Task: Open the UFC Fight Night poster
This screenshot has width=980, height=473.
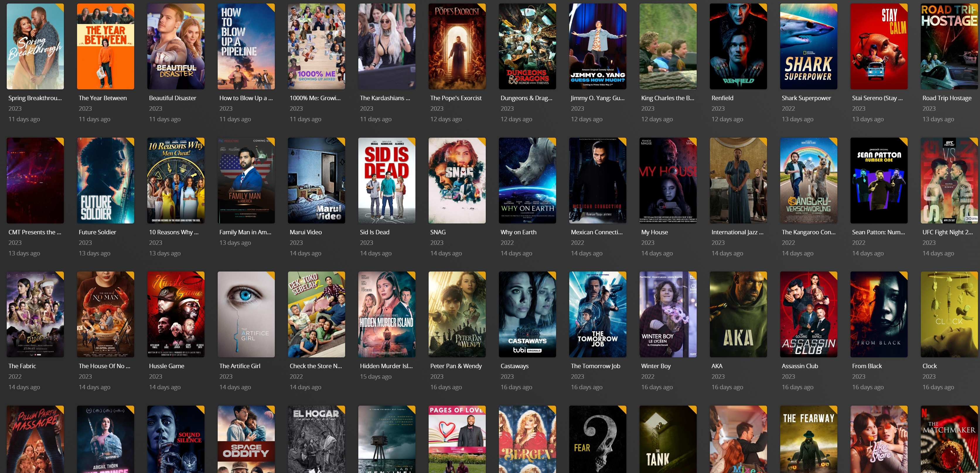Action: (x=949, y=181)
